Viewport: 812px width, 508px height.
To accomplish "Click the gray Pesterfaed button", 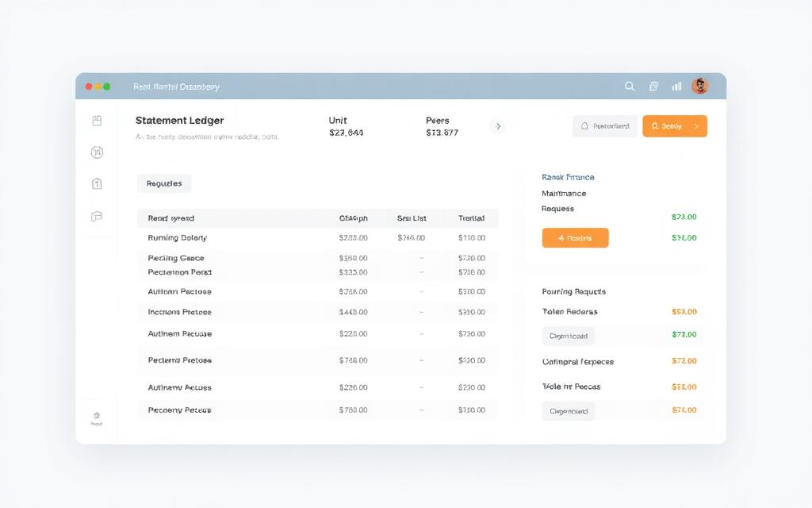I will (605, 126).
